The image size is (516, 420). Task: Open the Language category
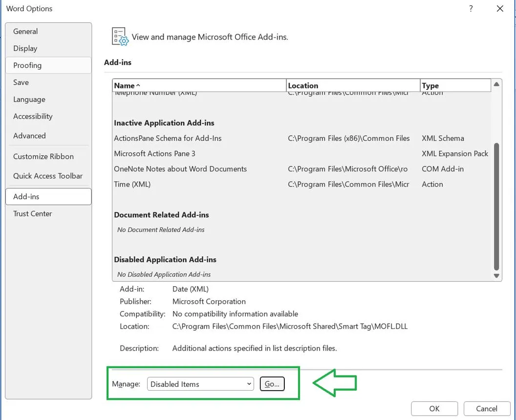tap(48, 99)
